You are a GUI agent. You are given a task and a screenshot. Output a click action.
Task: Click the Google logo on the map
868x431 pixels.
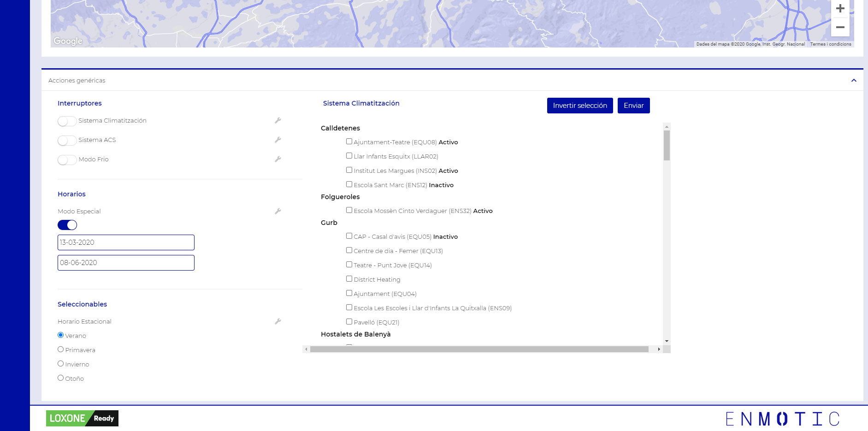coord(68,41)
